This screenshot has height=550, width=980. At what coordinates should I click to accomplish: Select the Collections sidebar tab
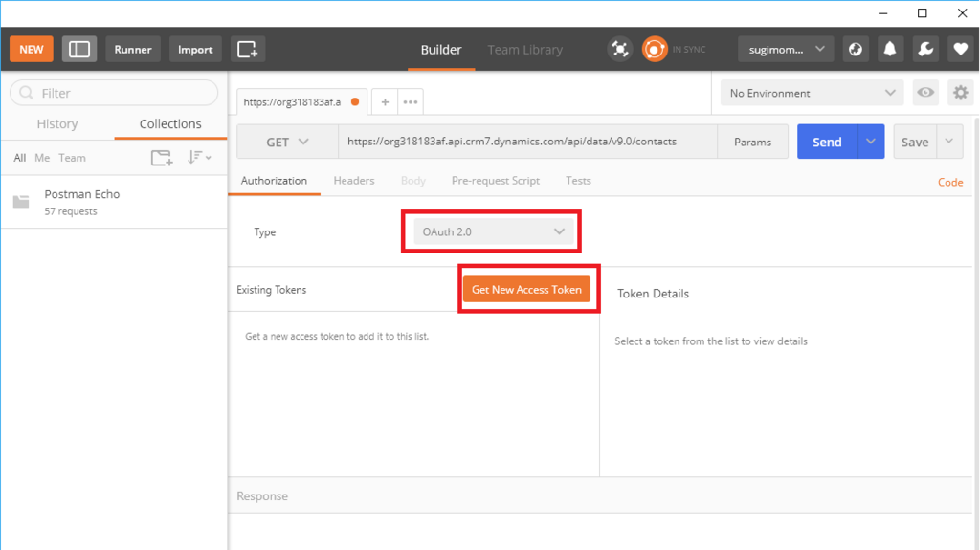(x=170, y=123)
